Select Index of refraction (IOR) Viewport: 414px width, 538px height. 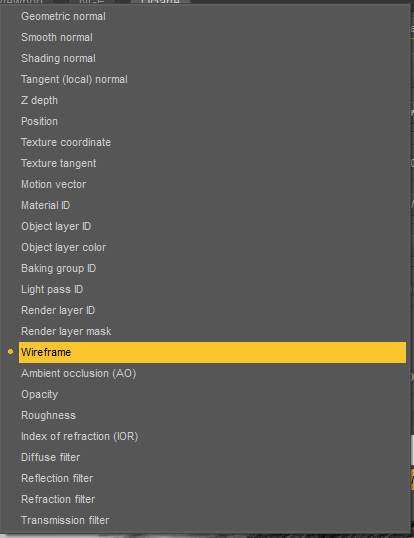tap(212, 436)
